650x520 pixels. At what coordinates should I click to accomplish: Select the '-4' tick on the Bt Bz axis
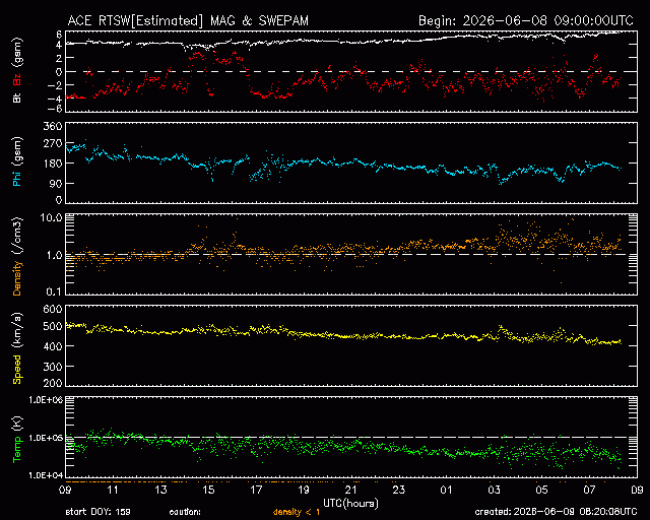tap(55, 99)
